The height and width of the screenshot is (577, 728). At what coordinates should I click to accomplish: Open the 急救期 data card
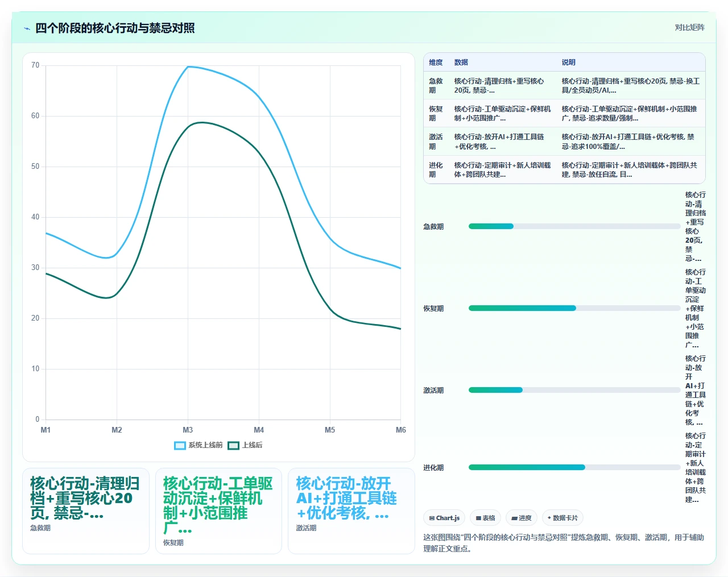tap(86, 511)
